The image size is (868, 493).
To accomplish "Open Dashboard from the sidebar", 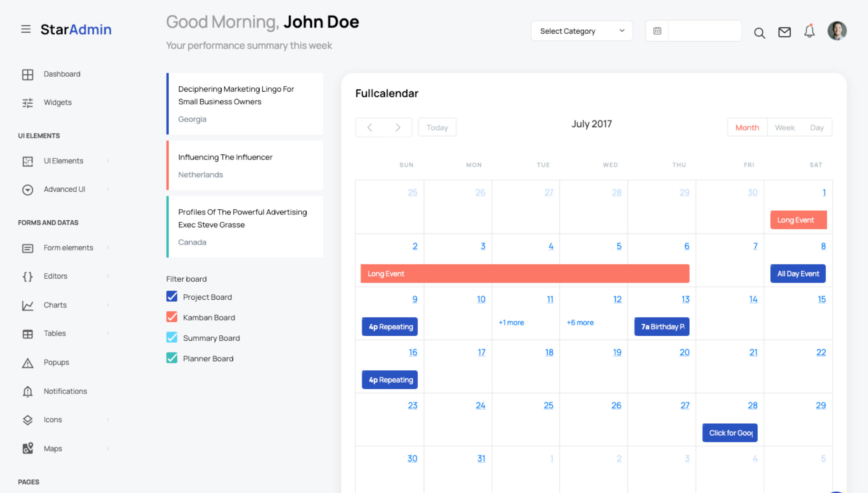I will point(62,74).
